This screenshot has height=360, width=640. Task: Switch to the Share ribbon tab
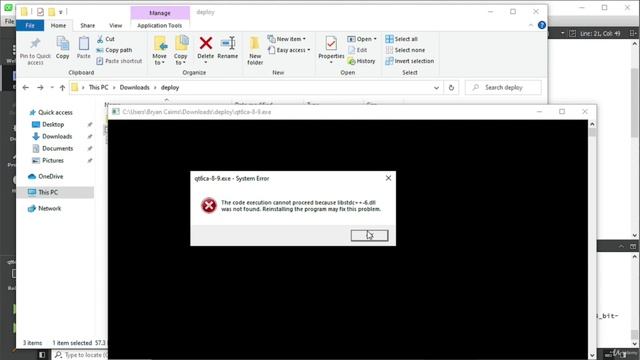(87, 25)
